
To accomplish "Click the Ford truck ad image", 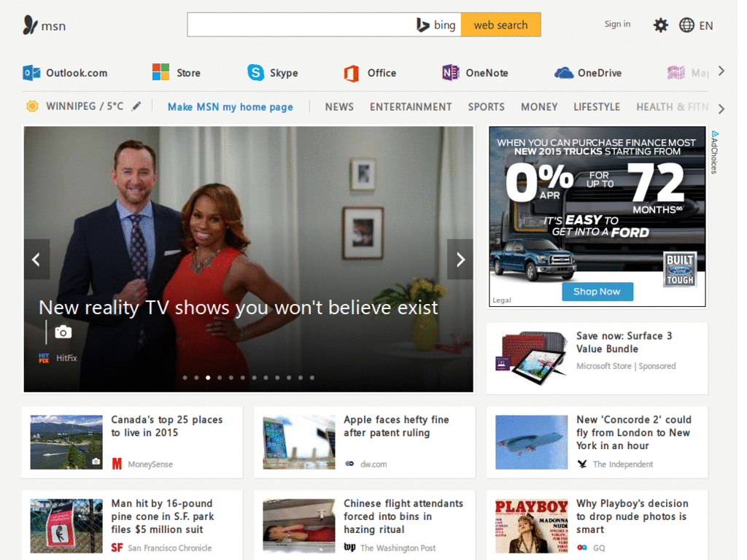I will click(x=597, y=217).
